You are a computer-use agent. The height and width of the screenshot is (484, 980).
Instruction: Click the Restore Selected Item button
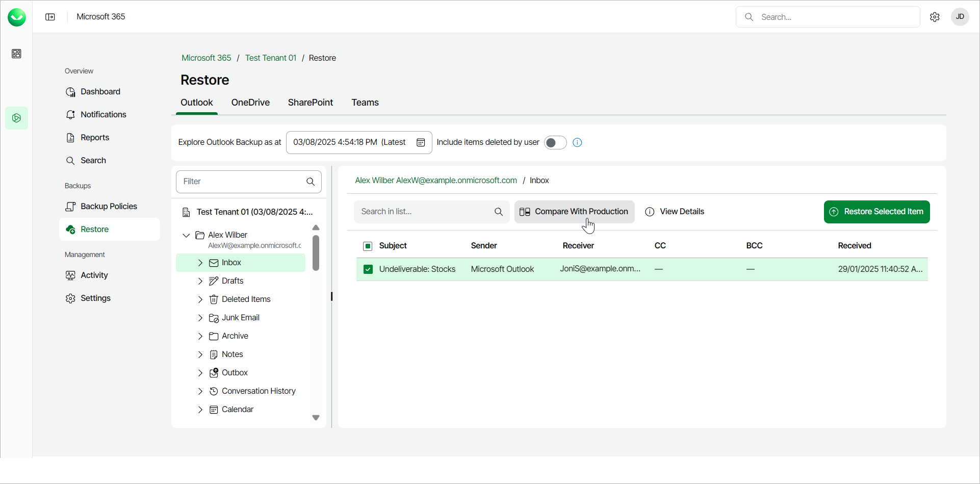tap(876, 212)
